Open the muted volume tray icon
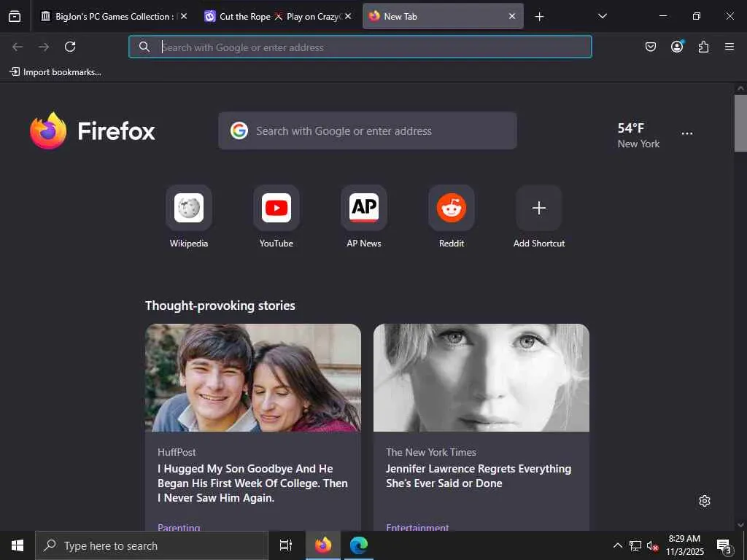This screenshot has height=560, width=747. click(x=652, y=545)
